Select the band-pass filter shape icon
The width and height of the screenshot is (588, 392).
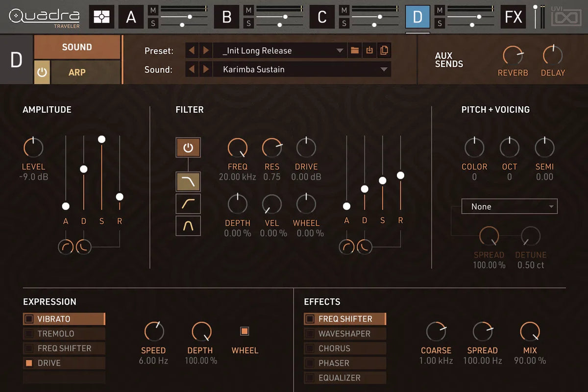pos(188,226)
